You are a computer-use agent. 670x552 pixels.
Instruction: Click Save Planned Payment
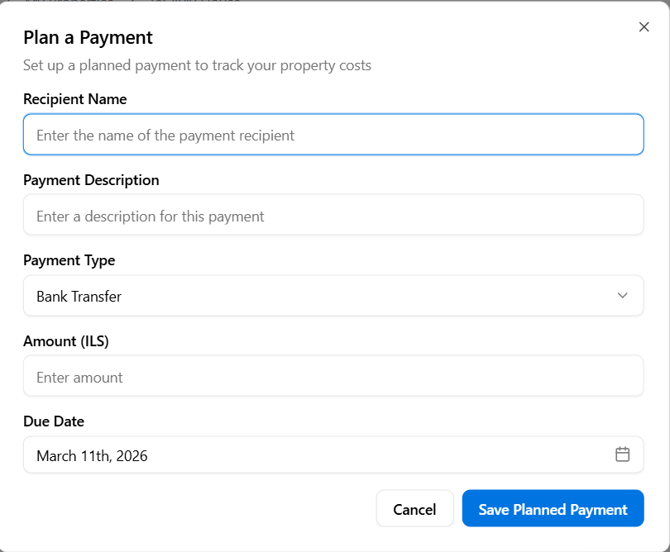pos(552,509)
